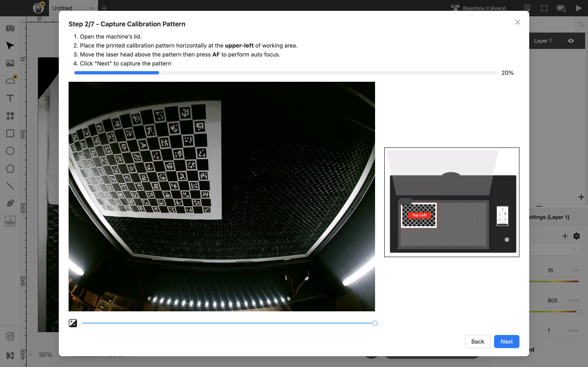This screenshot has width=588, height=367.
Task: Adjust the camera exposure slider handle
Action: (375, 323)
